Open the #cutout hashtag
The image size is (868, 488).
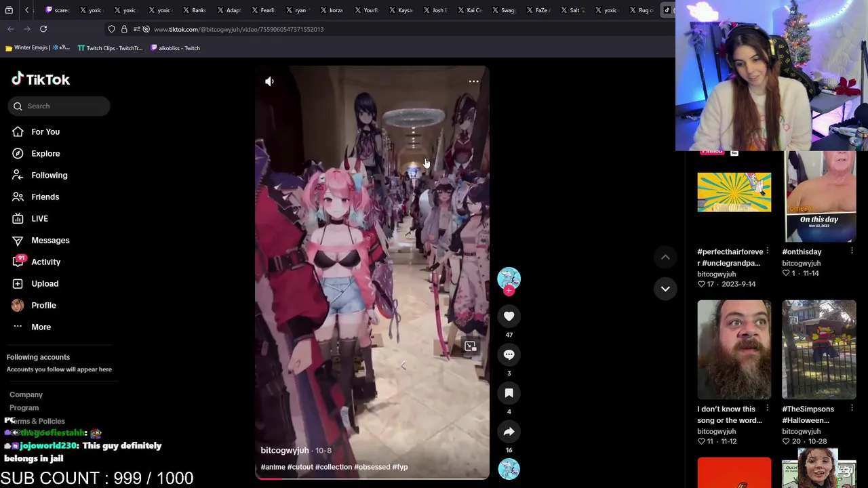[x=300, y=467]
